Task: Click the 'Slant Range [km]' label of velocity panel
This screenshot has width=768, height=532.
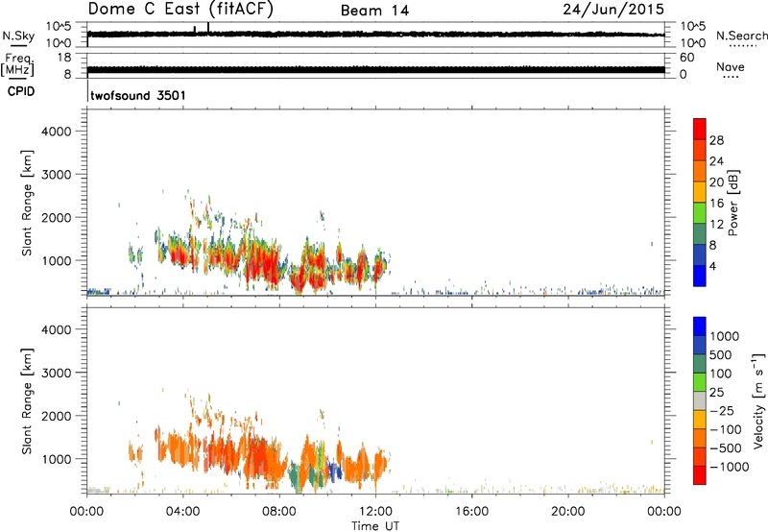Action: click(x=27, y=401)
